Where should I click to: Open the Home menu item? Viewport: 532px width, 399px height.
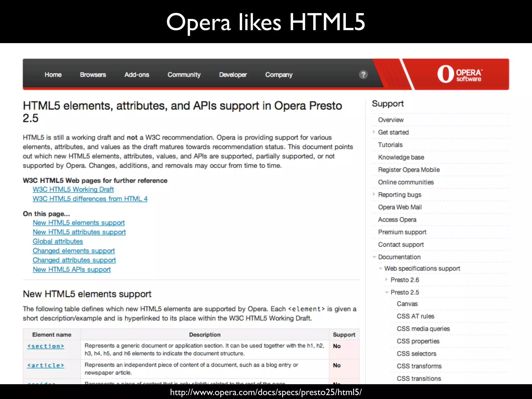tap(53, 75)
